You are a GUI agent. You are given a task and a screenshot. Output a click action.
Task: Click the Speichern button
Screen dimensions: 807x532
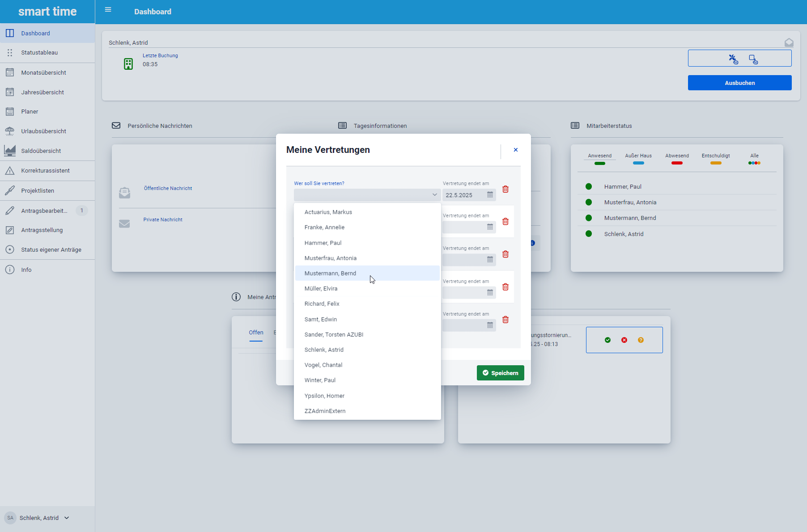pyautogui.click(x=500, y=373)
